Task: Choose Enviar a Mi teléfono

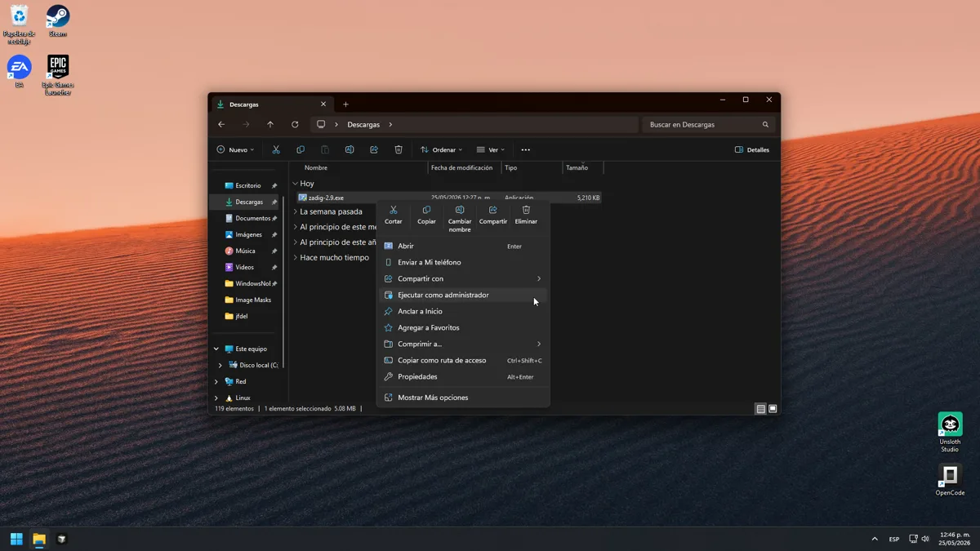Action: click(463, 262)
